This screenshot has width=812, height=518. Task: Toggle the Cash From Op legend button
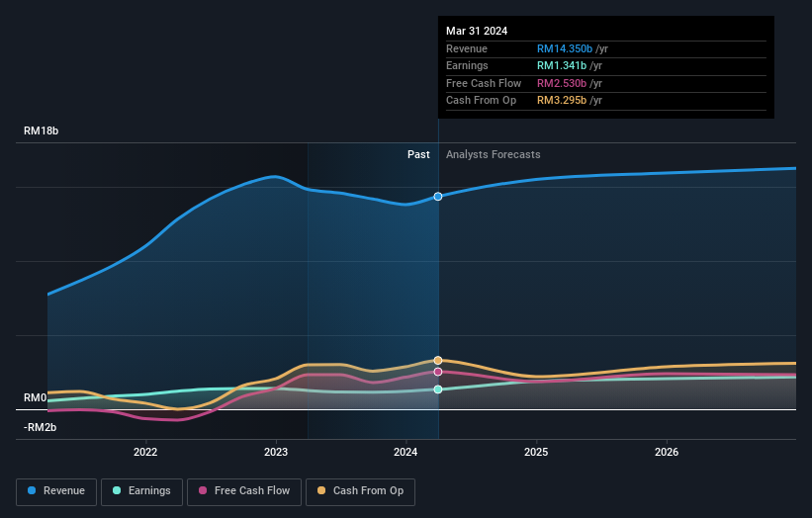tap(360, 491)
